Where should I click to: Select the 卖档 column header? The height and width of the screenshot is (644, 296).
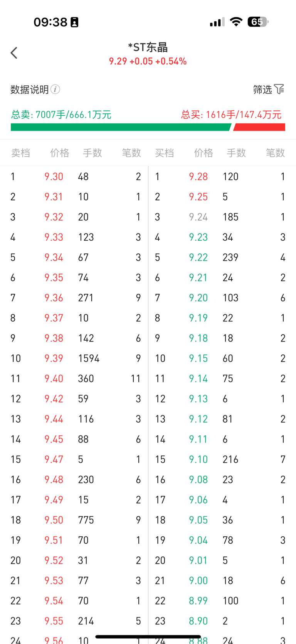pyautogui.click(x=20, y=153)
